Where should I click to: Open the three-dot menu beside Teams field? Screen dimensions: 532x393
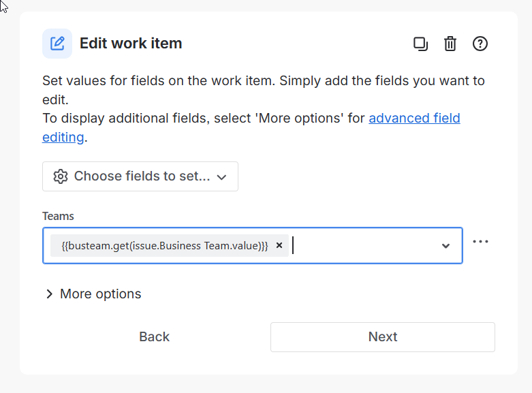pyautogui.click(x=480, y=242)
